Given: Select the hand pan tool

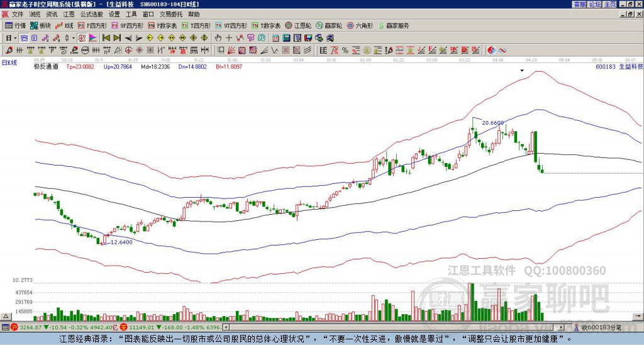Looking at the screenshot, I should click(218, 38).
